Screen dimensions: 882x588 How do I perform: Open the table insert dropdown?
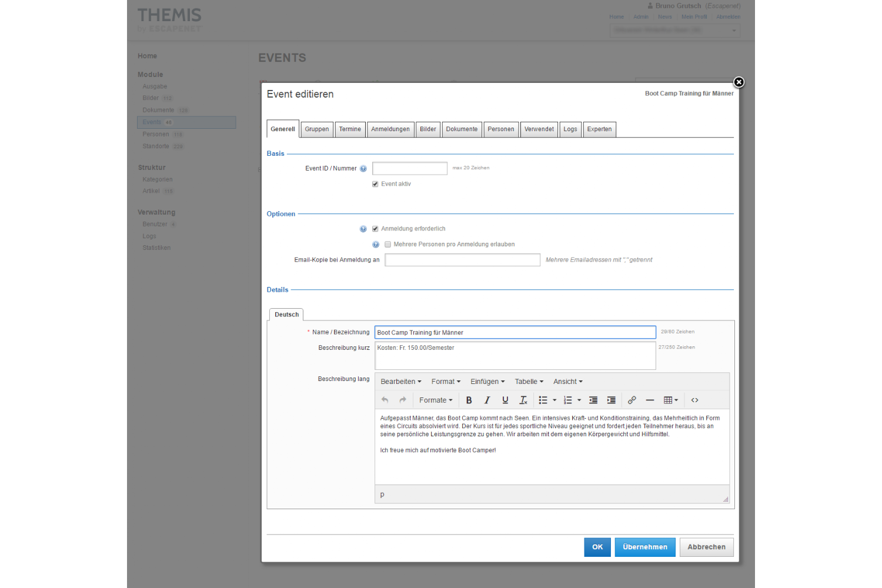(671, 400)
